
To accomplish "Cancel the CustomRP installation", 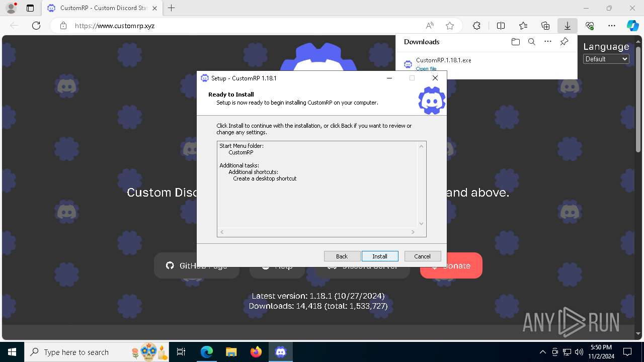I will tap(423, 256).
